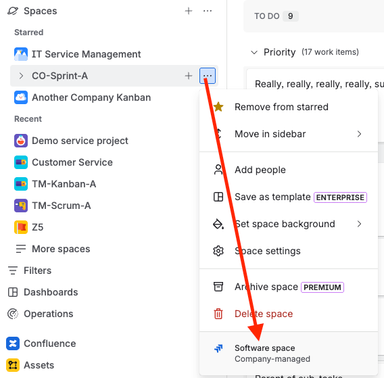Open Confluence from the sidebar
Image resolution: width=384 pixels, height=378 pixels.
[50, 344]
